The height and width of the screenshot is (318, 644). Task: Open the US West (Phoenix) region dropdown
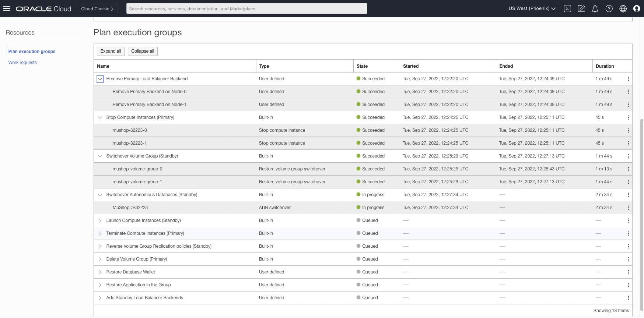click(532, 8)
